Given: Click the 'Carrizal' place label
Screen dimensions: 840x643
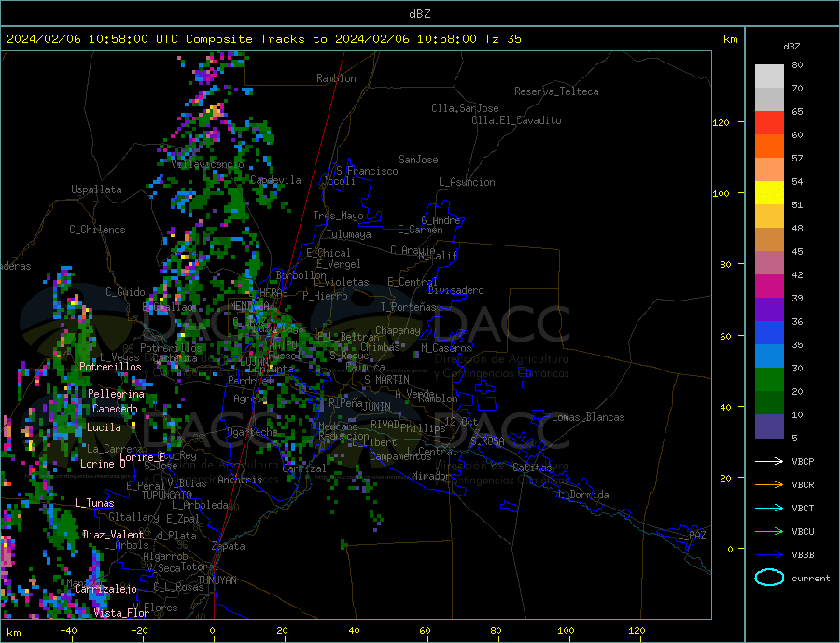Looking at the screenshot, I should coord(304,468).
